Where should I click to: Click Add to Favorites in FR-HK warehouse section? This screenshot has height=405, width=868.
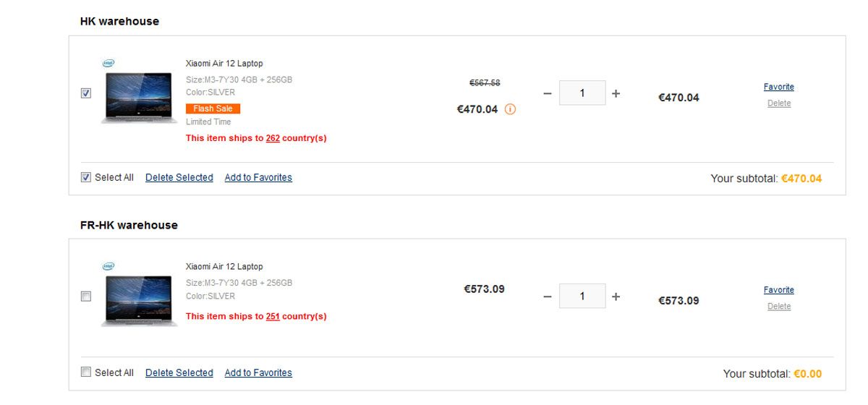[x=258, y=372]
